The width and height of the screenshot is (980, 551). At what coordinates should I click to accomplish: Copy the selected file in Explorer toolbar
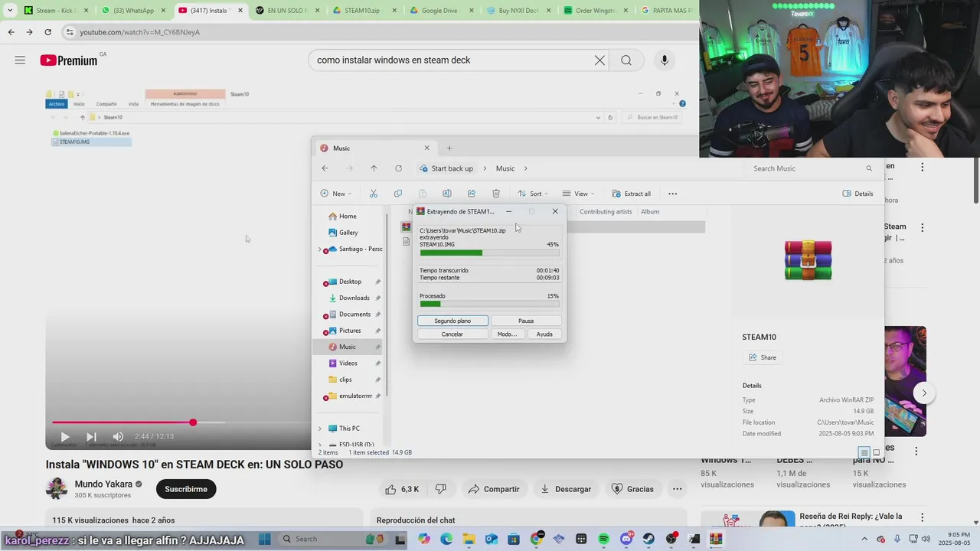pos(398,194)
